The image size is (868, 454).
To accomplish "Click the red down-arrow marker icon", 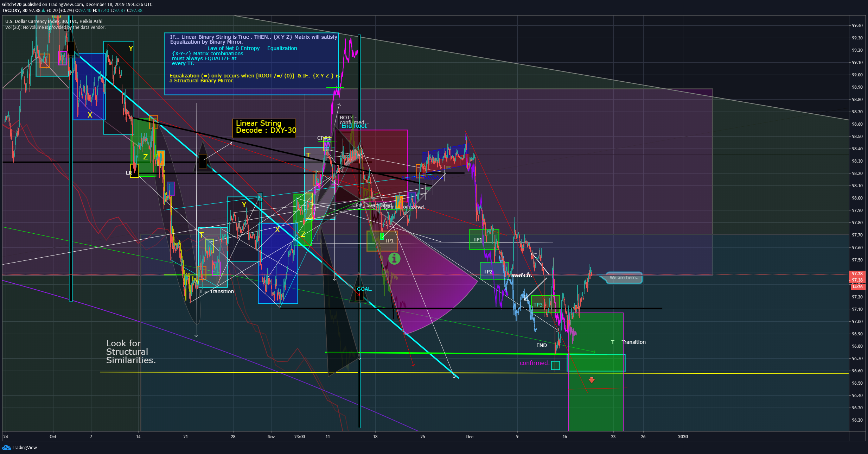I will [592, 380].
